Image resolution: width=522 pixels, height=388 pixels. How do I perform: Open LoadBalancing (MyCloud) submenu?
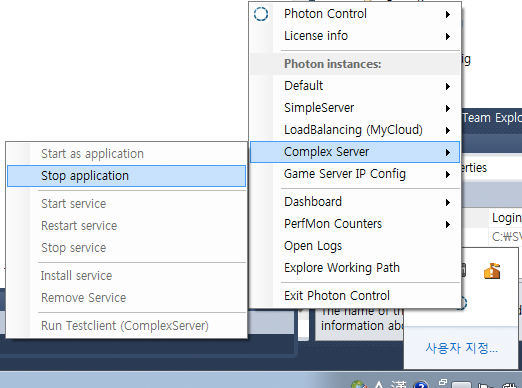[355, 130]
